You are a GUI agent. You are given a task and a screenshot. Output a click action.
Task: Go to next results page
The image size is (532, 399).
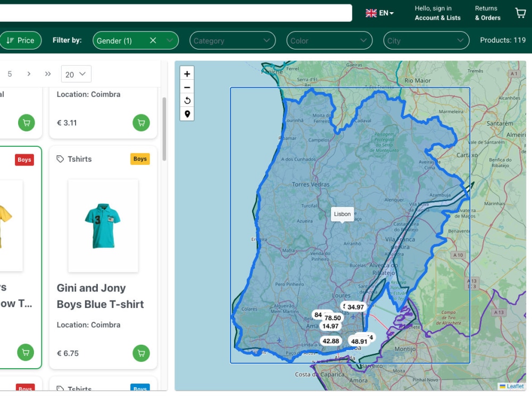tap(29, 74)
